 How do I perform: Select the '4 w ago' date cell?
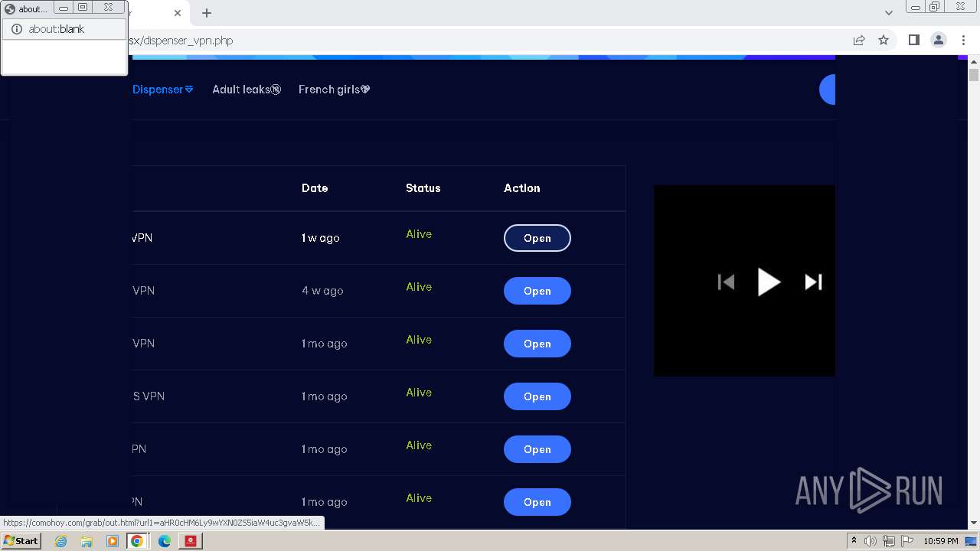tap(322, 291)
